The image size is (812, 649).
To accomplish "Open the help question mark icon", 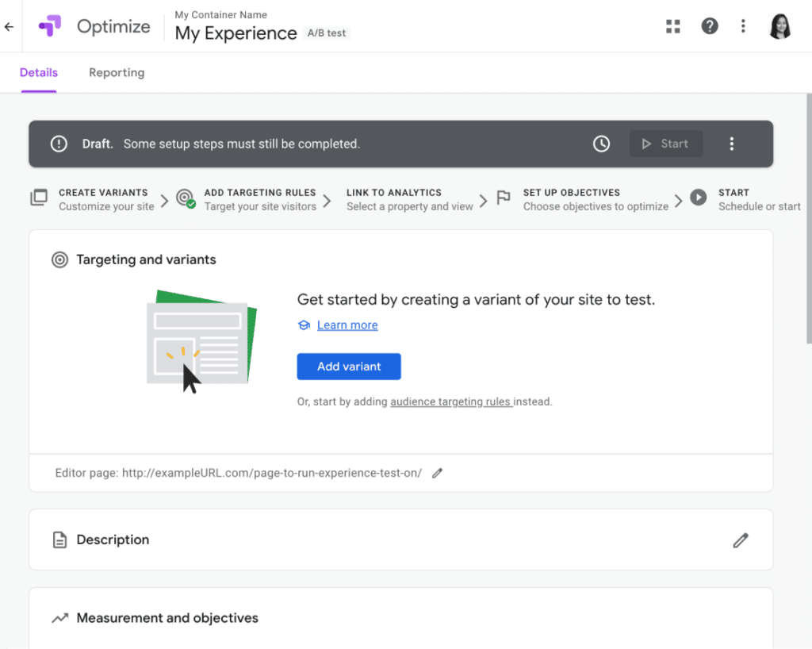I will click(710, 26).
